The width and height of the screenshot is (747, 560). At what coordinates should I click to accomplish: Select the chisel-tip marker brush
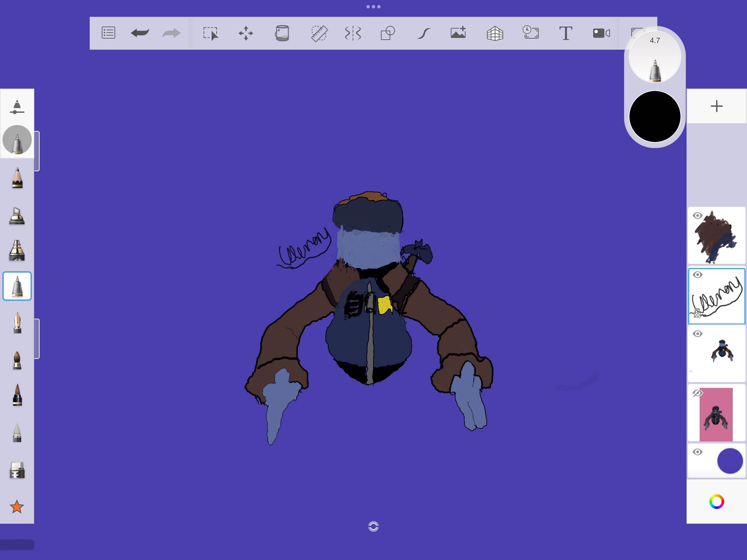[17, 215]
